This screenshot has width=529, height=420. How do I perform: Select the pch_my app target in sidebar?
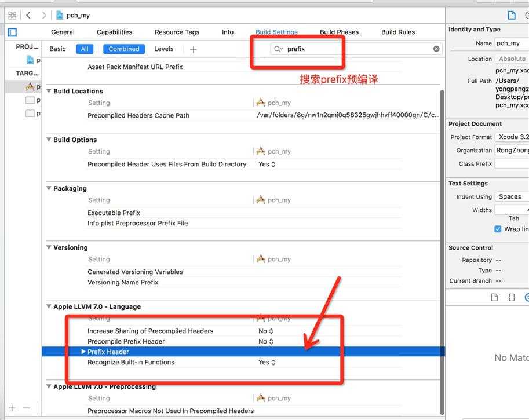pyautogui.click(x=32, y=87)
